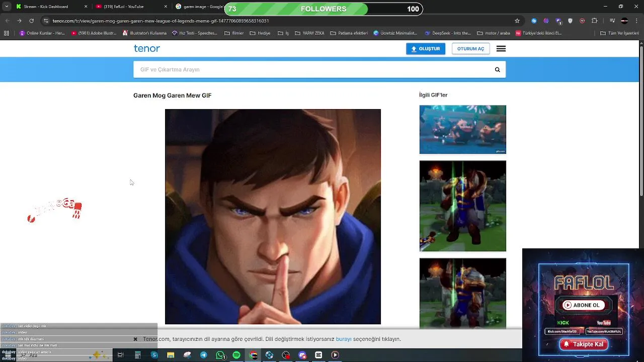Open the DeepSeek bookmark
The image size is (644, 362).
coord(448,33)
